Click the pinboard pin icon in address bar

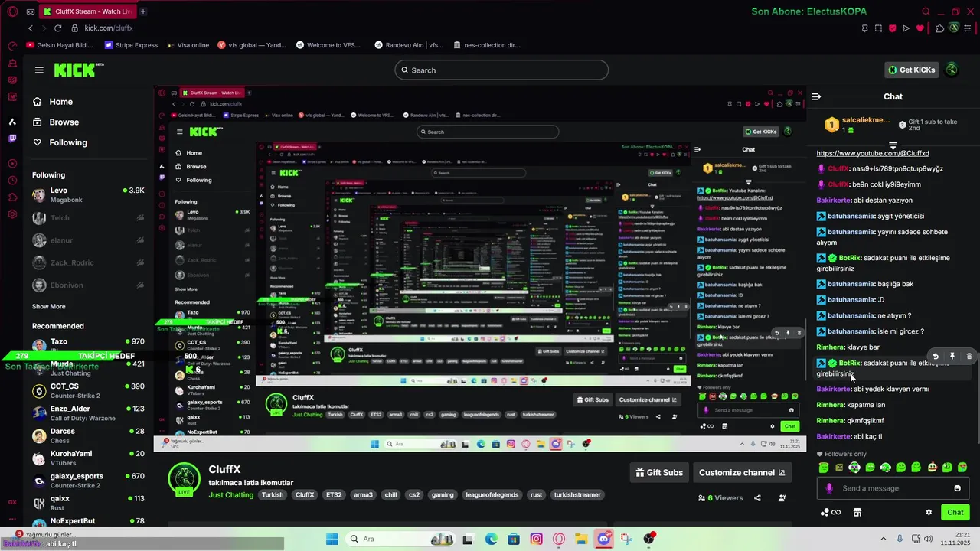pyautogui.click(x=864, y=28)
